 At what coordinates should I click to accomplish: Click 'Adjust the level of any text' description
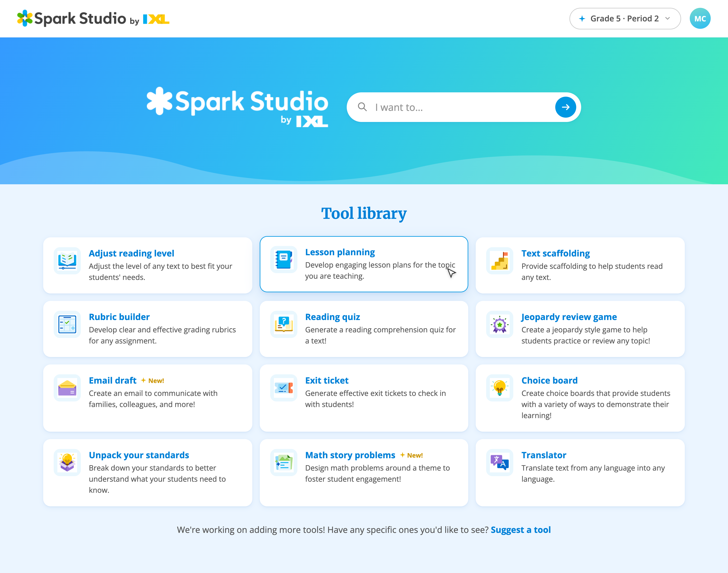160,271
